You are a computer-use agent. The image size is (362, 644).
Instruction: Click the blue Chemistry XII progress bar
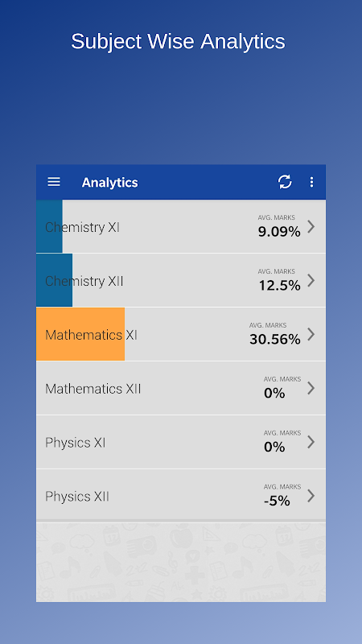pyautogui.click(x=54, y=280)
